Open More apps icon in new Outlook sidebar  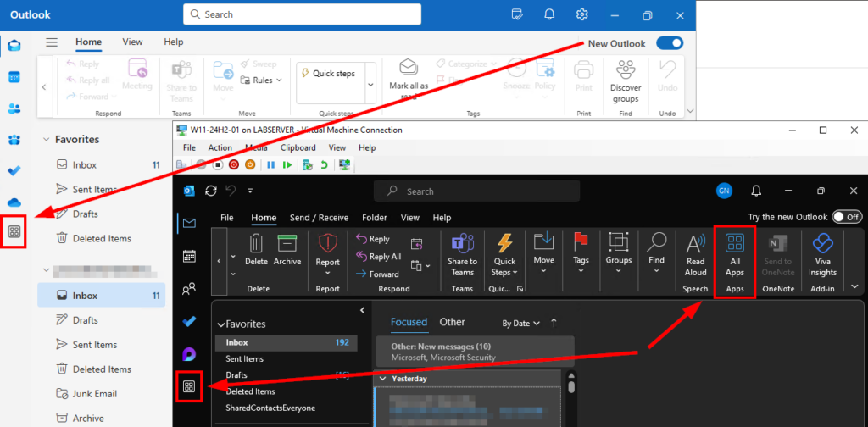[x=14, y=230]
